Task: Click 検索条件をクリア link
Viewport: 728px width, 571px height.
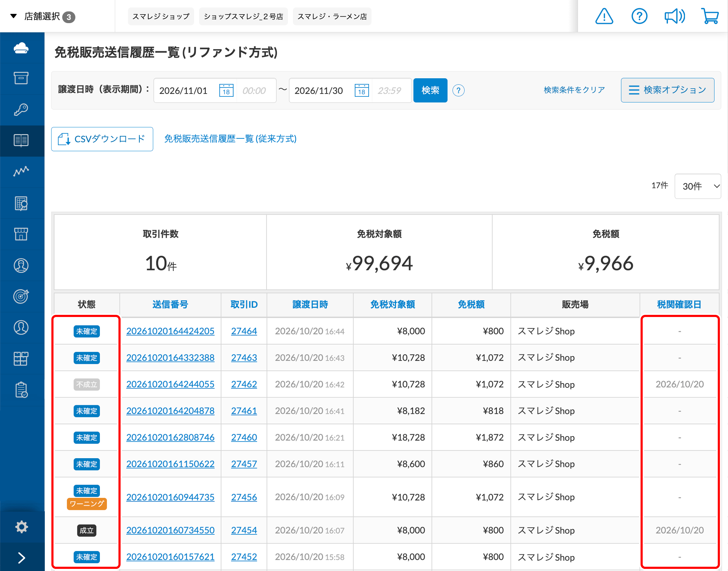Action: tap(574, 90)
